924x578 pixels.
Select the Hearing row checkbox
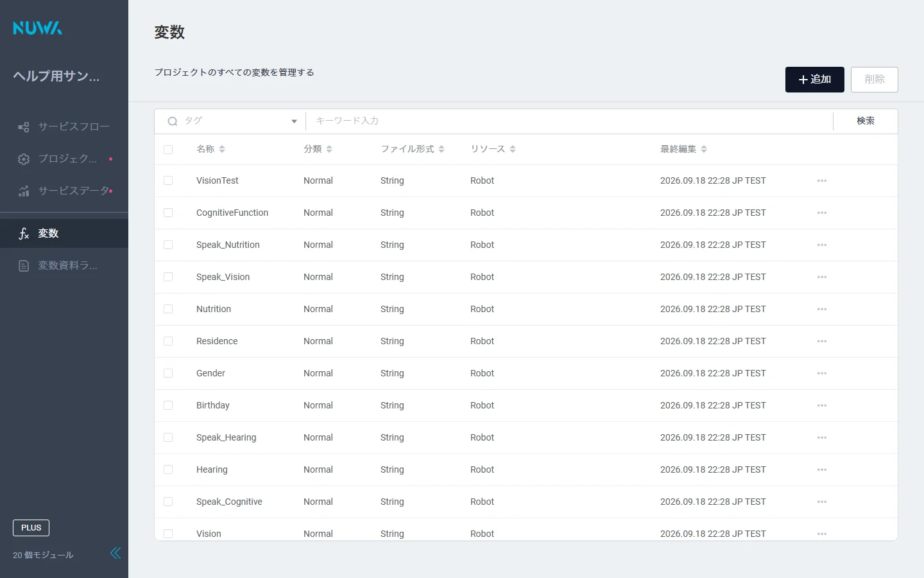pos(168,469)
